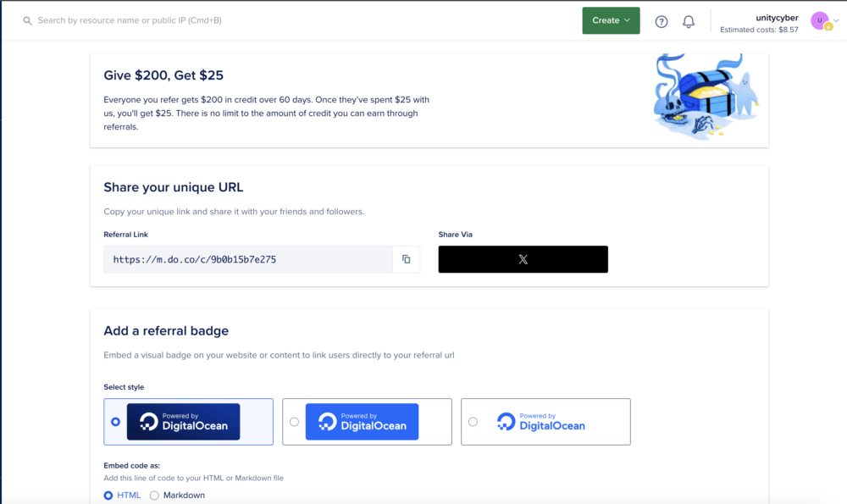Click the unitycyber account name
Screen dimensions: 847x504
coord(777,17)
